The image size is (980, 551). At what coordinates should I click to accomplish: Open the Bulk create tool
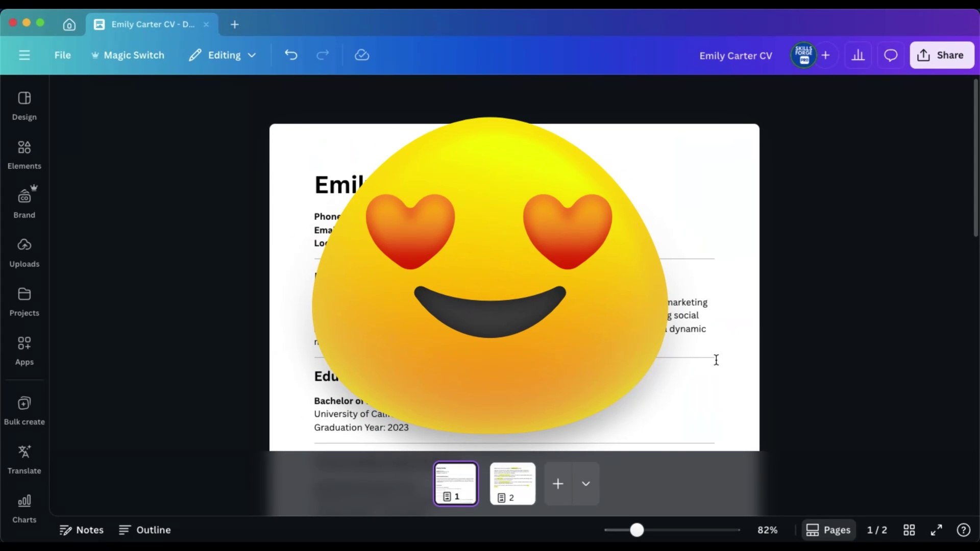[x=24, y=410]
